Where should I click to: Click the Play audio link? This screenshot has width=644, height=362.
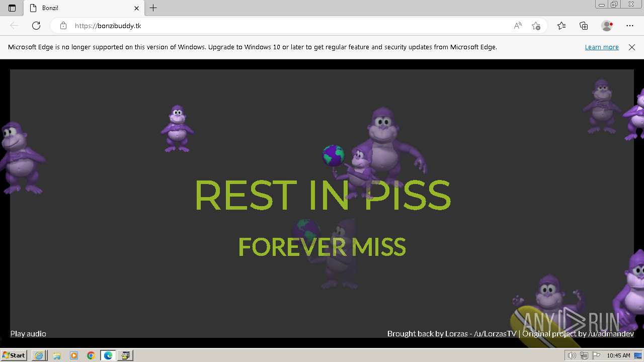pyautogui.click(x=28, y=333)
